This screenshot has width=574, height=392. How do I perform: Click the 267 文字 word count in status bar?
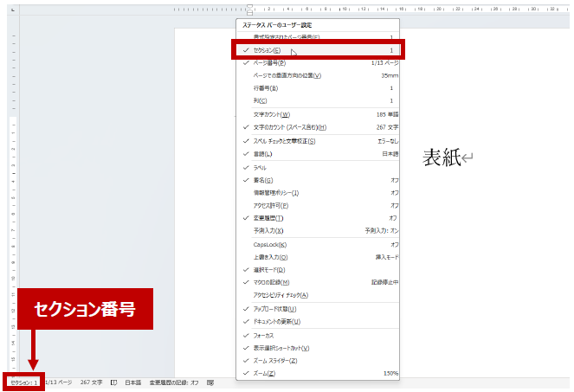coord(91,382)
